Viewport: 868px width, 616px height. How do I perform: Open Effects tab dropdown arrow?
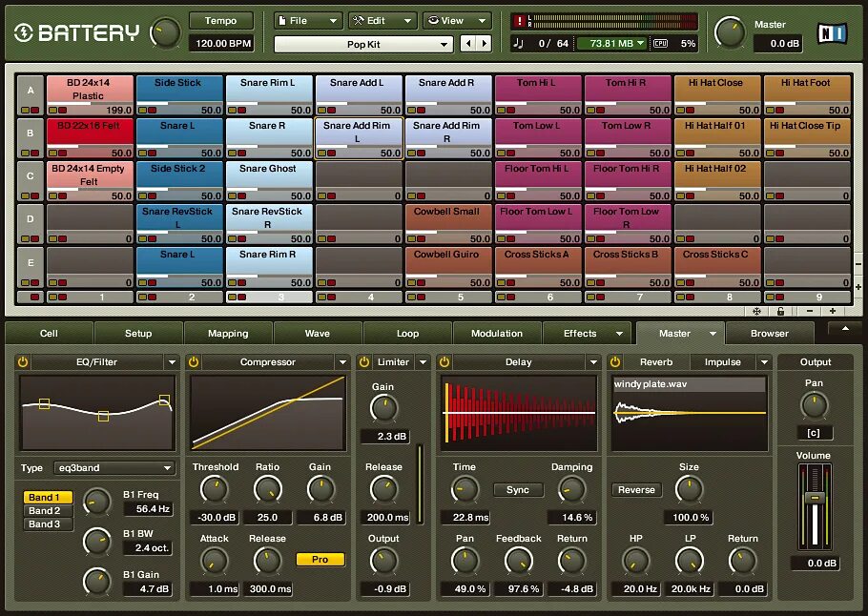point(619,333)
